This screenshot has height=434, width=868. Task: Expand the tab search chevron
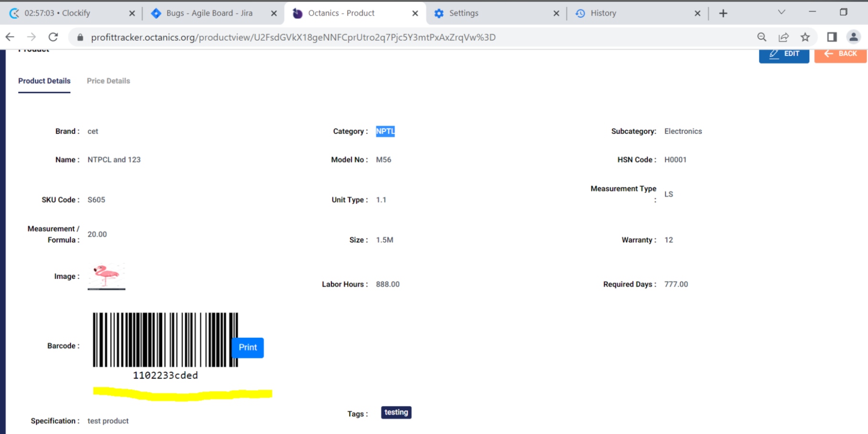[781, 12]
